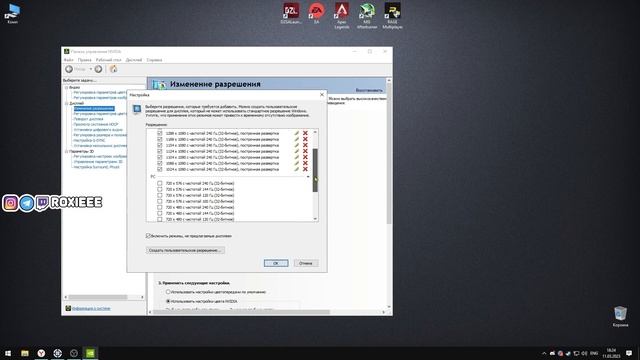Click the Восстановить link
This screenshot has height=360, width=640.
click(369, 90)
